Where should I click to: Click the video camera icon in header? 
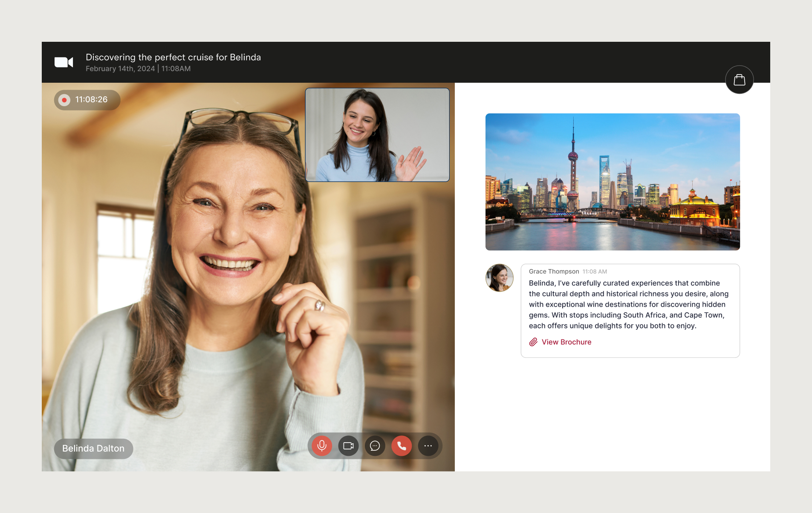(64, 62)
